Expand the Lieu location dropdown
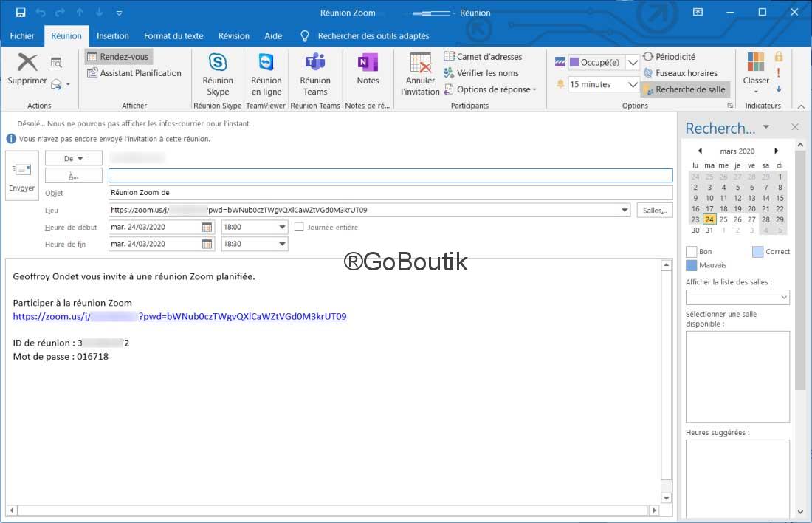 [625, 211]
